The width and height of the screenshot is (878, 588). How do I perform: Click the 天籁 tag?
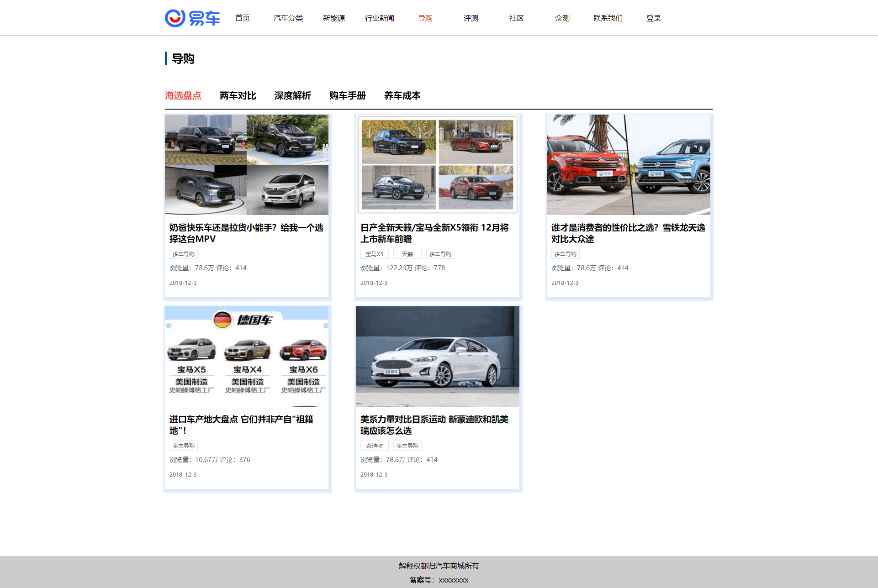tap(407, 254)
